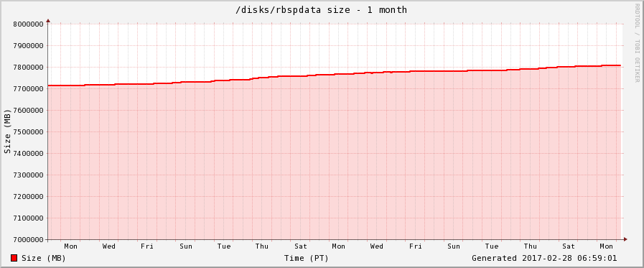Click the x-axis arrowhead at right end

[625, 239]
